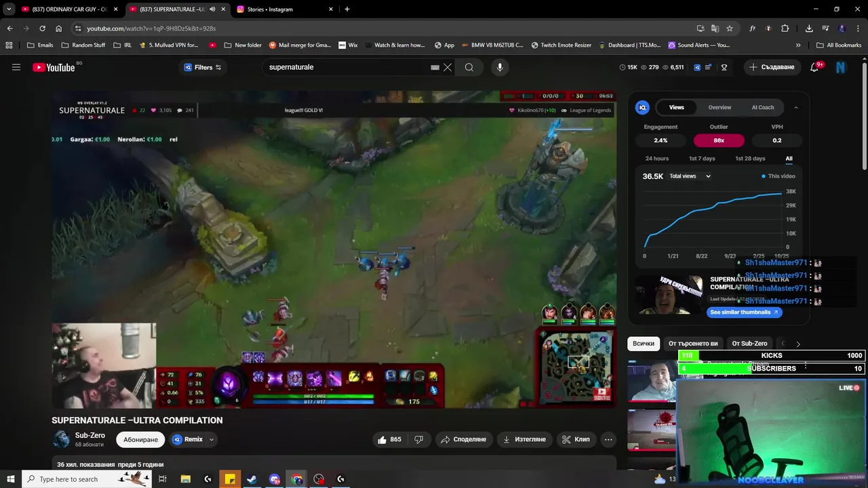Create a clip with Клип button

coord(576,439)
